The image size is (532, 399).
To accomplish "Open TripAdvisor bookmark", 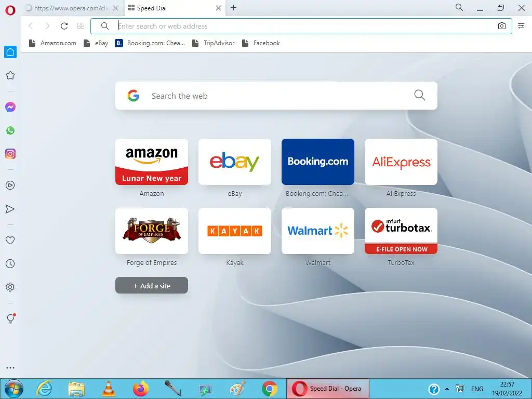I will [x=214, y=43].
